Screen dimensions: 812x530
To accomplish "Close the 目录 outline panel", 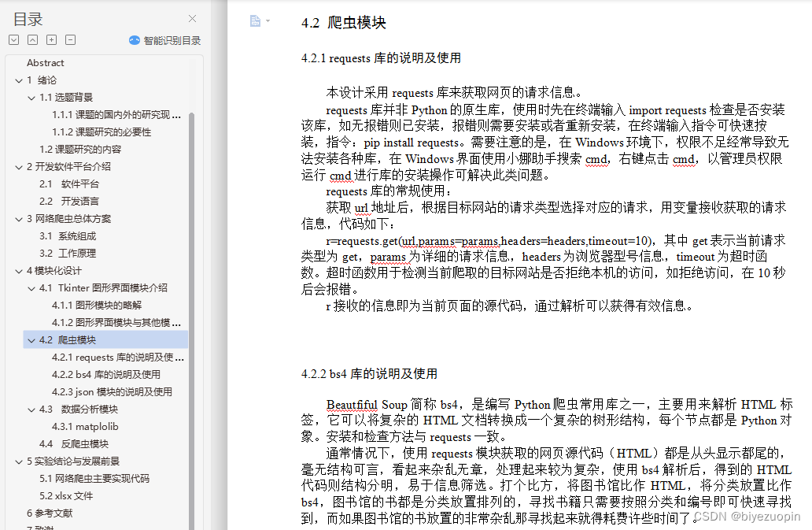I will click(192, 19).
